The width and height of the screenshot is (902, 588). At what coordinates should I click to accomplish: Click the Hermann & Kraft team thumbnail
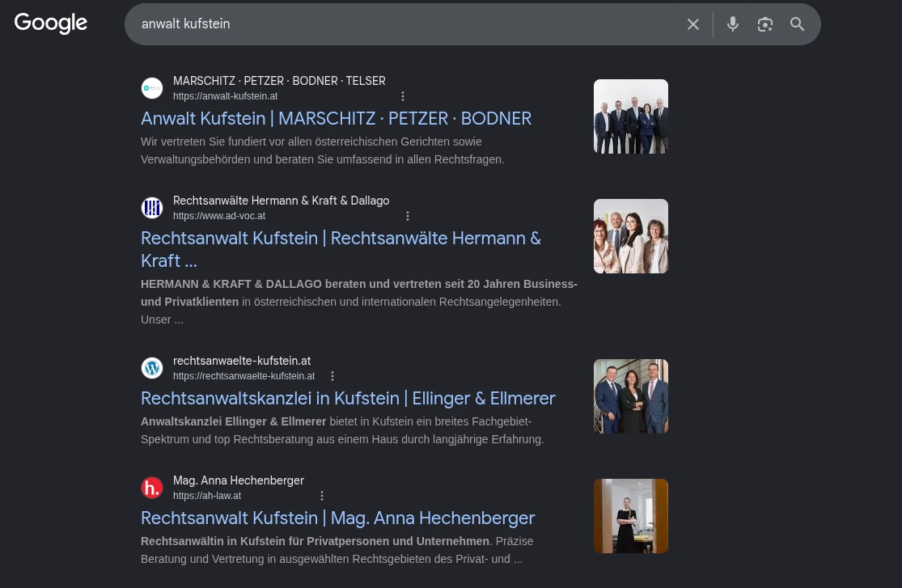coord(630,236)
